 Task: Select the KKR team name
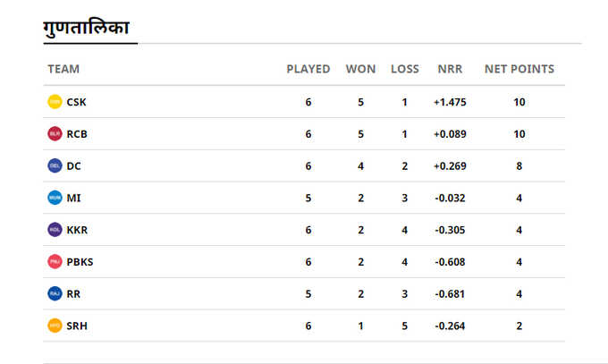tap(77, 230)
